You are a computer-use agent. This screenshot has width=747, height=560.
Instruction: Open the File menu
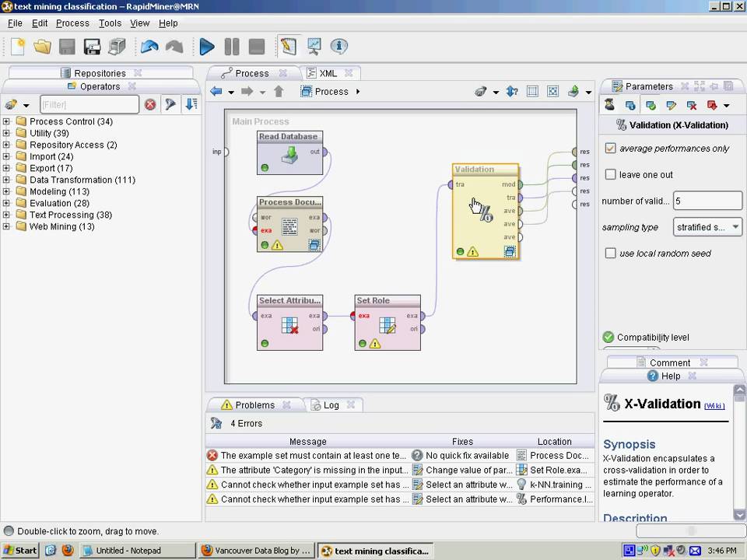[15, 23]
